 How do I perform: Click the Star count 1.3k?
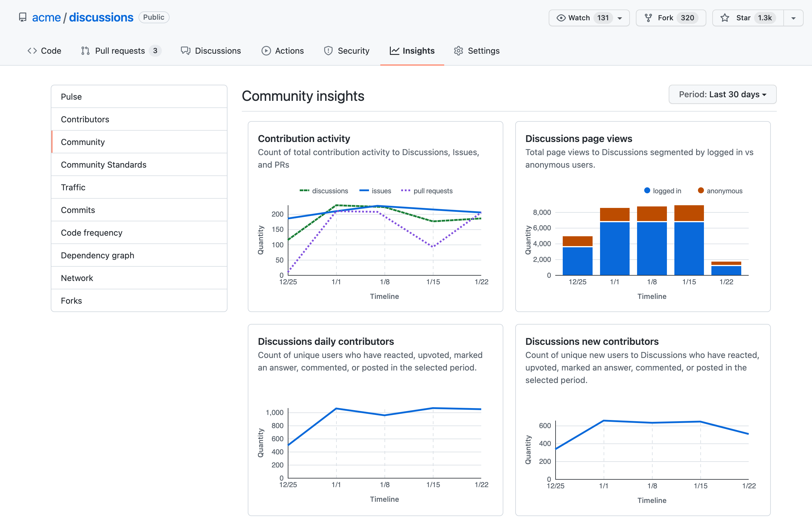765,18
